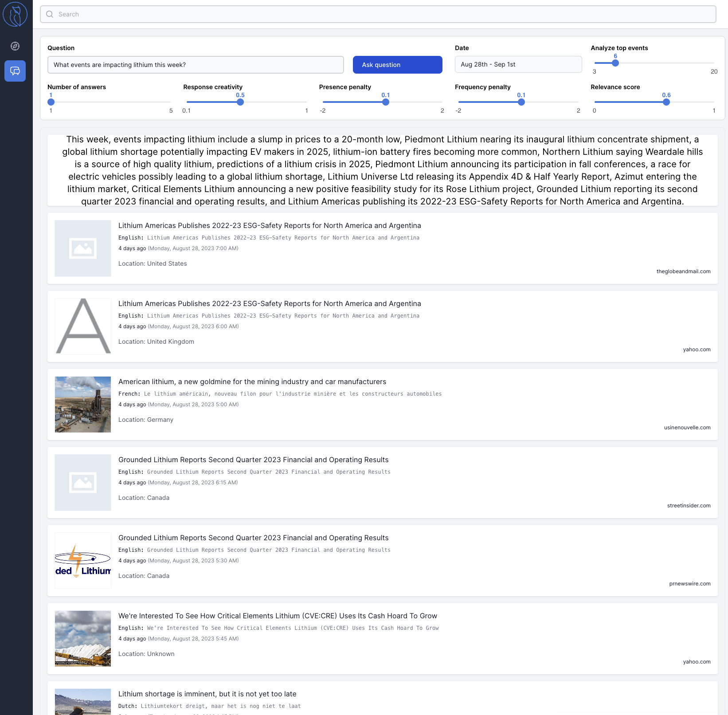This screenshot has height=715, width=728.
Task: Open Lithium Americas article from theglobeandmail.com
Action: click(x=270, y=226)
